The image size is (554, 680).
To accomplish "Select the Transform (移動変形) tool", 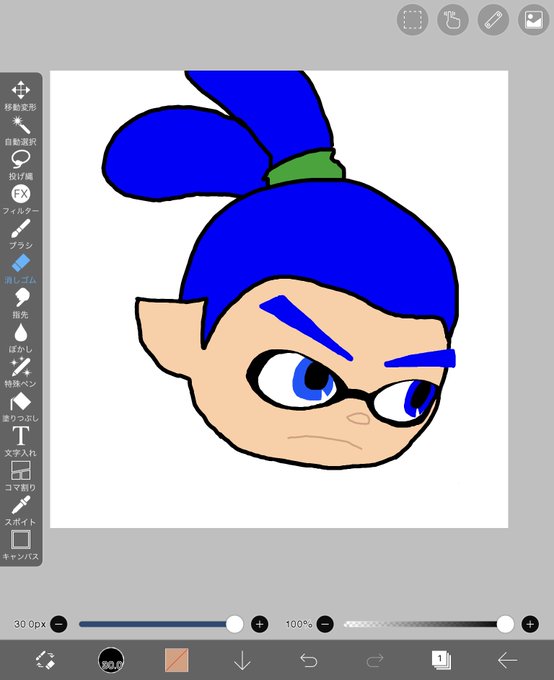I will (20, 95).
